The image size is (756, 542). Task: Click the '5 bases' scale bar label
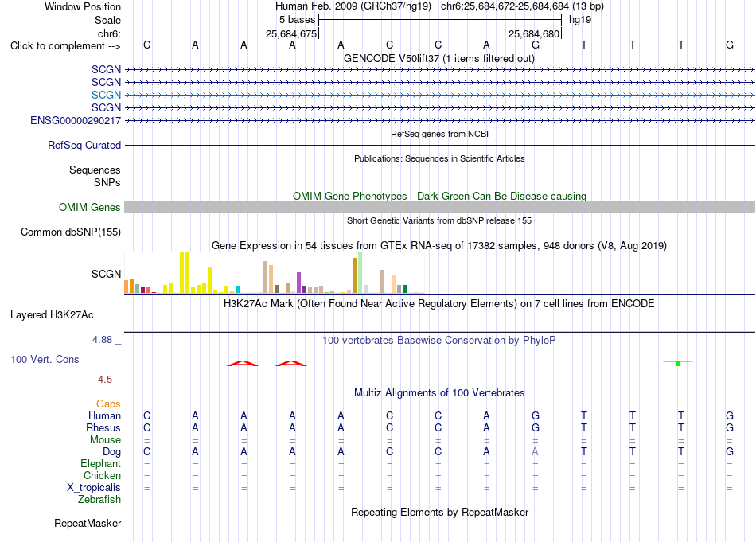297,20
